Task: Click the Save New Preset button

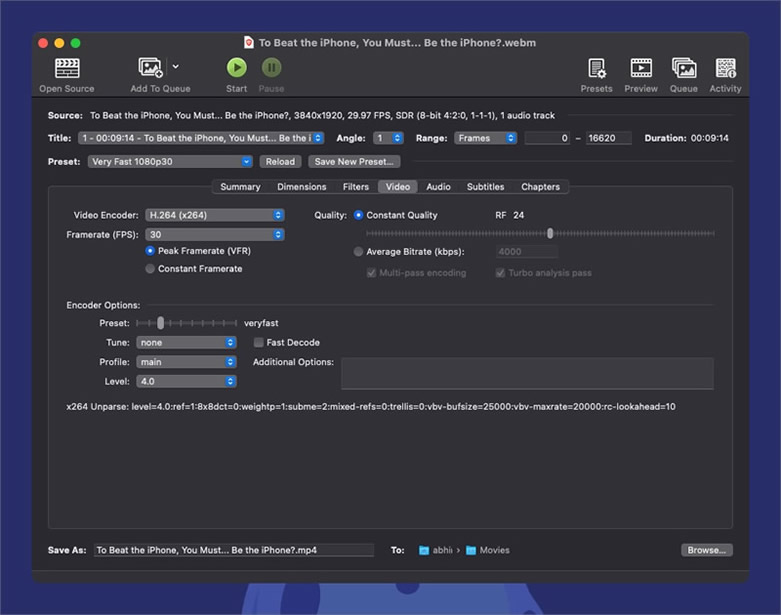Action: click(x=354, y=161)
